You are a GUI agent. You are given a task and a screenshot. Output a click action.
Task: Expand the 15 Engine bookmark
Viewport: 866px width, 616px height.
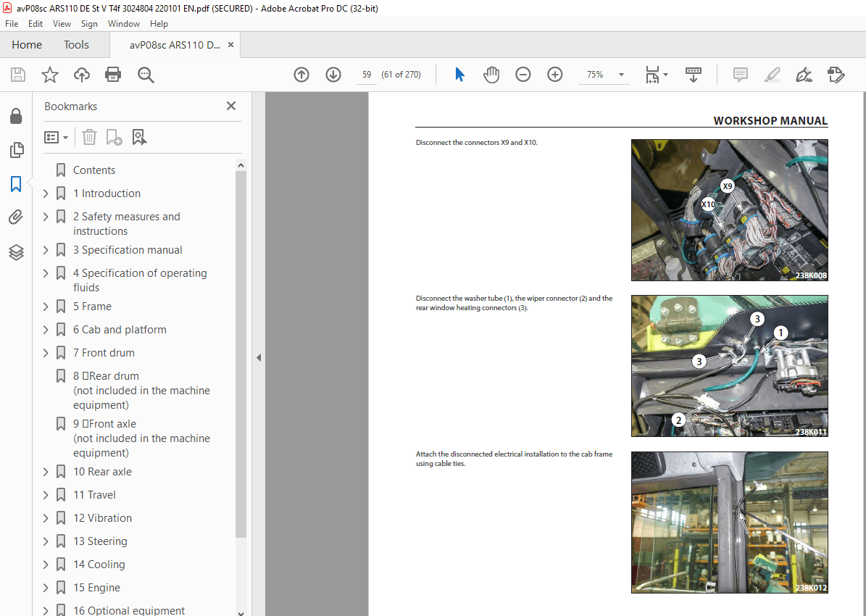click(x=45, y=587)
